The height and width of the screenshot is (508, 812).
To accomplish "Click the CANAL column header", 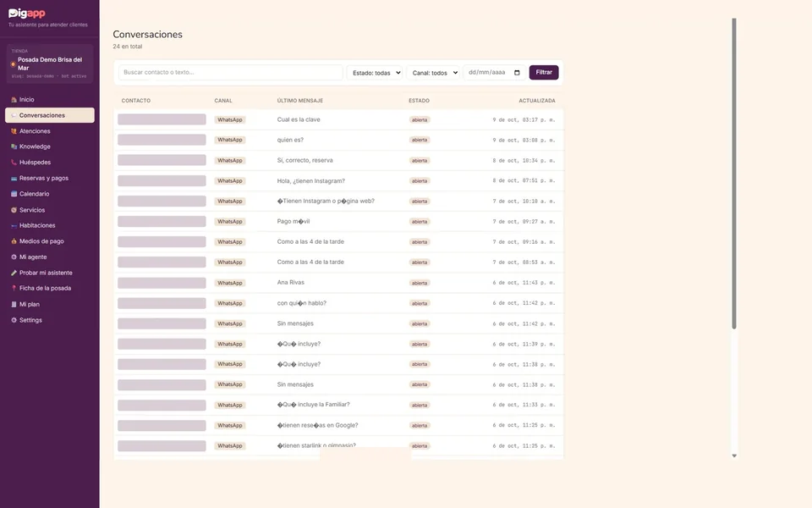I will 223,101.
